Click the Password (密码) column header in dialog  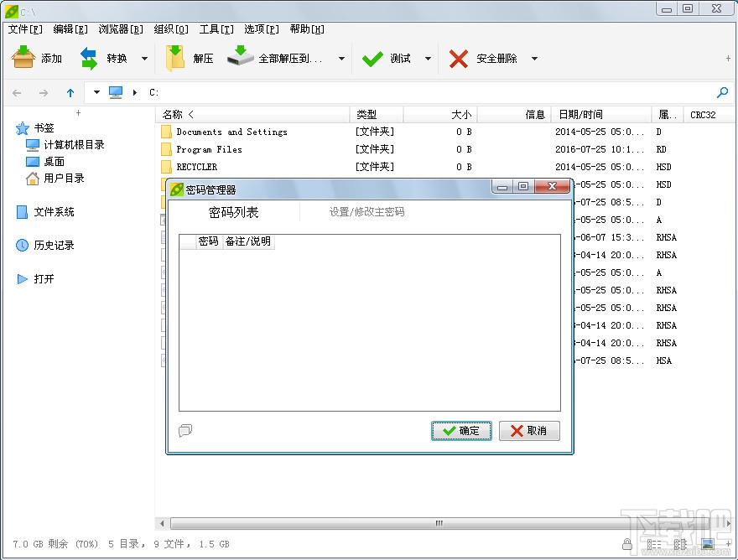click(209, 241)
